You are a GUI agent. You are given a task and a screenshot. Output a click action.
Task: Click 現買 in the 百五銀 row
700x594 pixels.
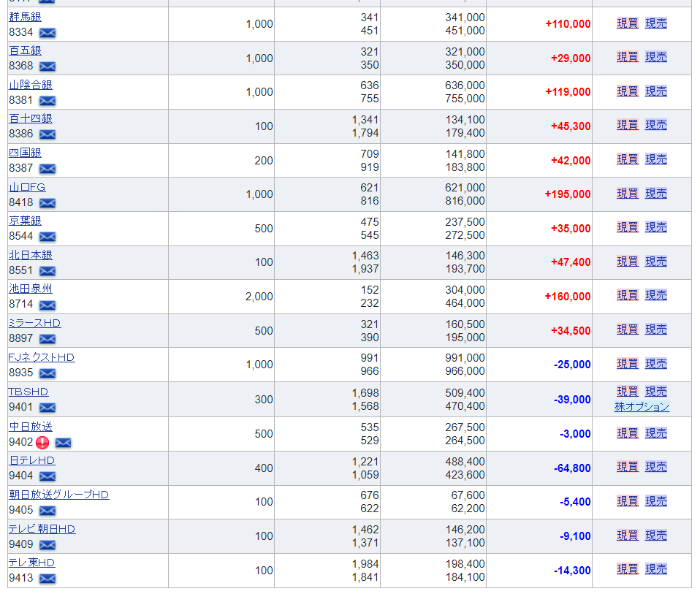[628, 57]
